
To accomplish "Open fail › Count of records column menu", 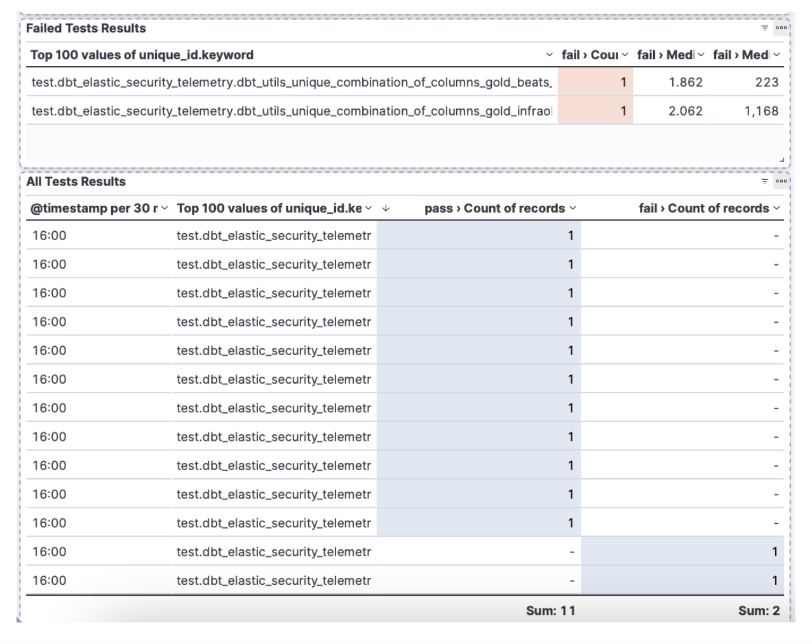I will 776,208.
